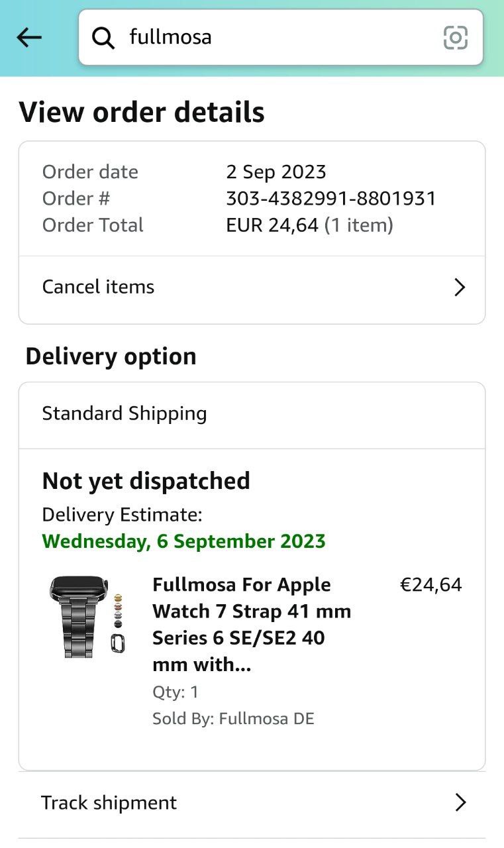Expand the Track shipment chevron arrow

(x=460, y=803)
